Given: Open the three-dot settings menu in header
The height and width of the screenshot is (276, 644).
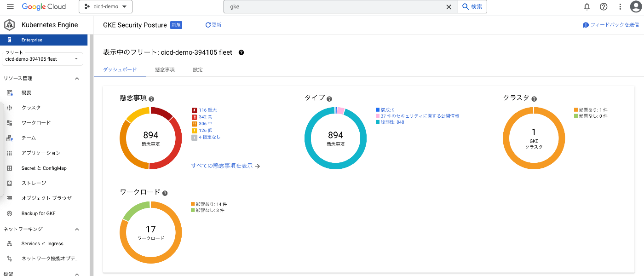Looking at the screenshot, I should point(620,6).
